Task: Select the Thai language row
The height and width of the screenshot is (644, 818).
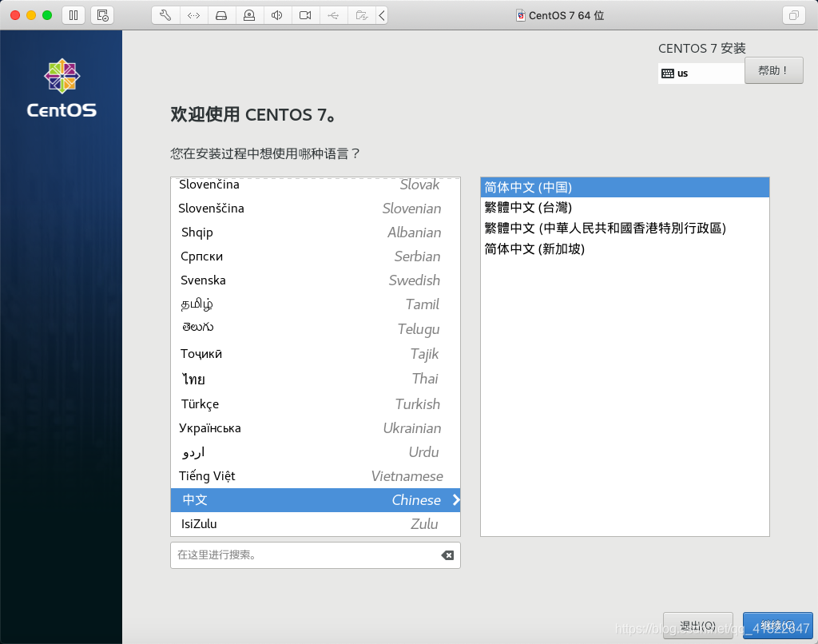Action: click(315, 379)
